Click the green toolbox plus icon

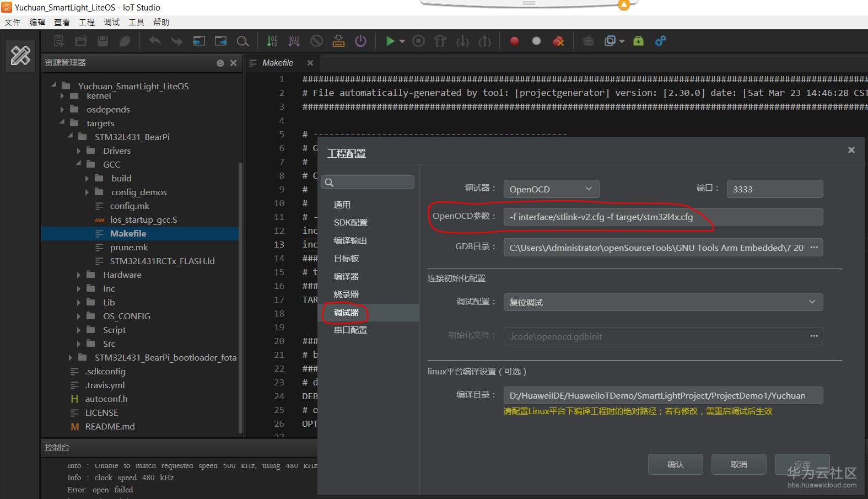[x=638, y=41]
